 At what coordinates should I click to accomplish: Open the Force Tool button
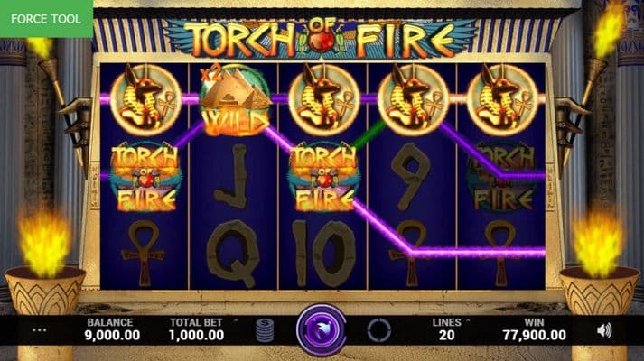pyautogui.click(x=46, y=19)
